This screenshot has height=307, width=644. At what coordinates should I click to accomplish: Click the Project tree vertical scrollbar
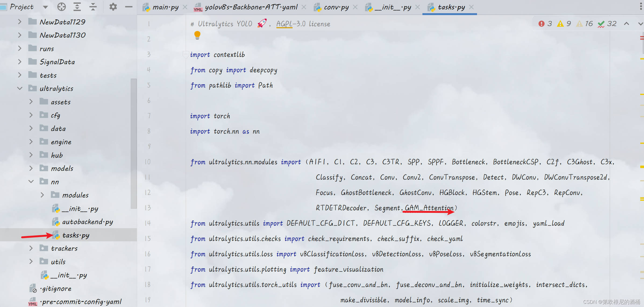pos(134,143)
